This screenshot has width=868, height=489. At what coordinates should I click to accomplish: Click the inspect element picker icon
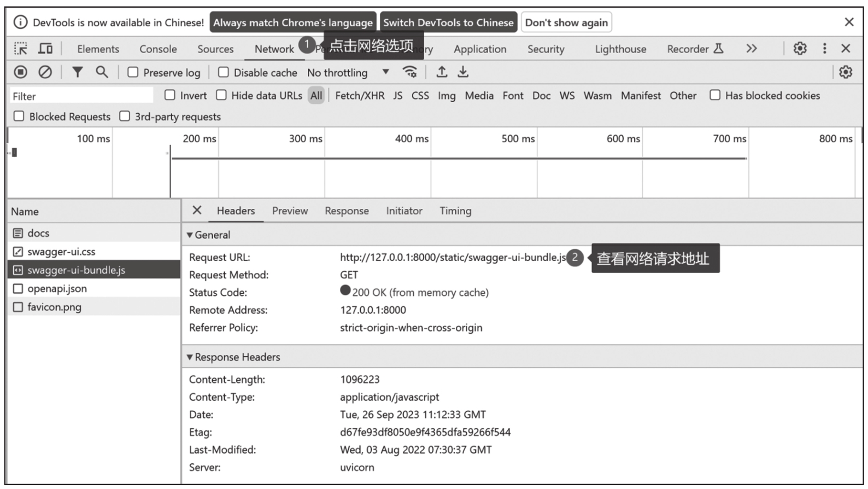(21, 49)
